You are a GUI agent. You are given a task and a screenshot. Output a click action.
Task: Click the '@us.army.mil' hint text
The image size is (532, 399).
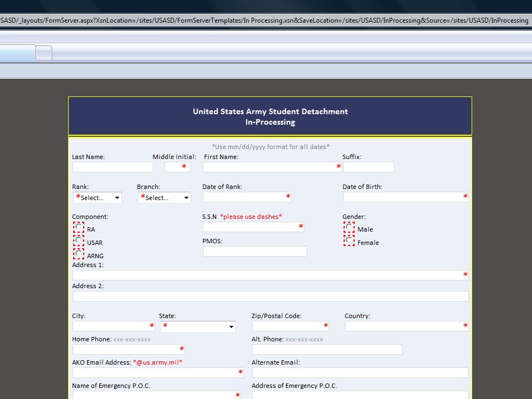(158, 362)
